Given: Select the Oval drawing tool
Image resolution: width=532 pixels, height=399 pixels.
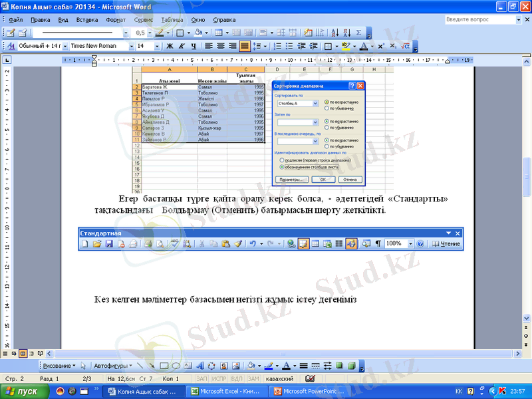Looking at the screenshot, I should coord(176,366).
